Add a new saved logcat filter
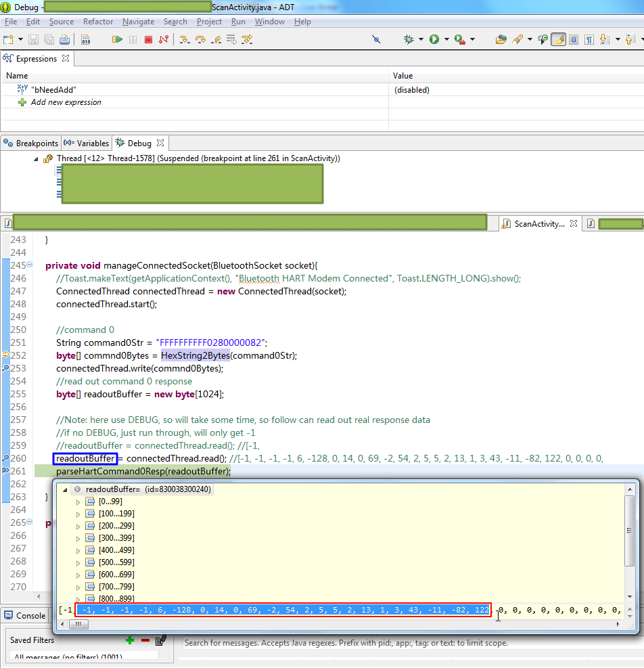This screenshot has width=644, height=668. pyautogui.click(x=130, y=640)
